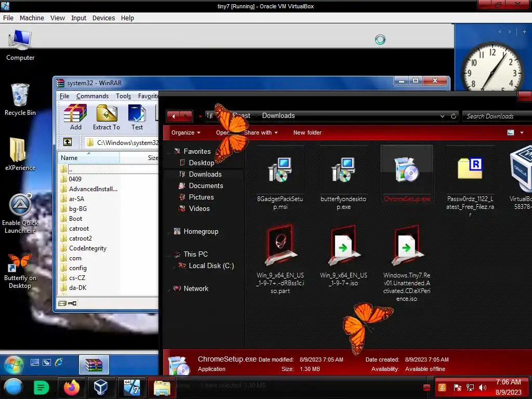Refresh the Downloads folder view
Viewport: 532px width, 399px height.
(454, 116)
